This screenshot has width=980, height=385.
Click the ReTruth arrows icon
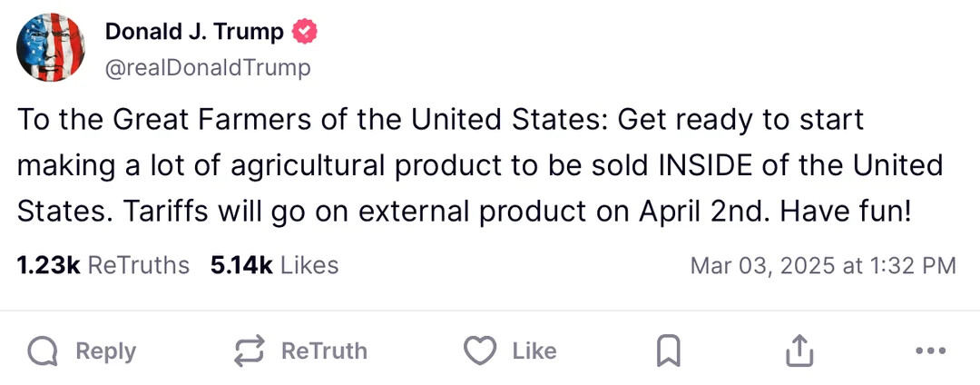250,351
